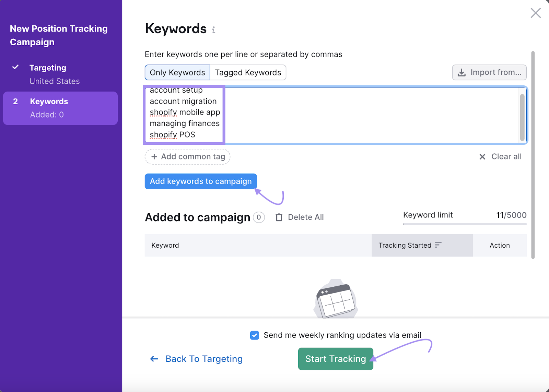Click the info icon beside the Keywords heading

(213, 30)
